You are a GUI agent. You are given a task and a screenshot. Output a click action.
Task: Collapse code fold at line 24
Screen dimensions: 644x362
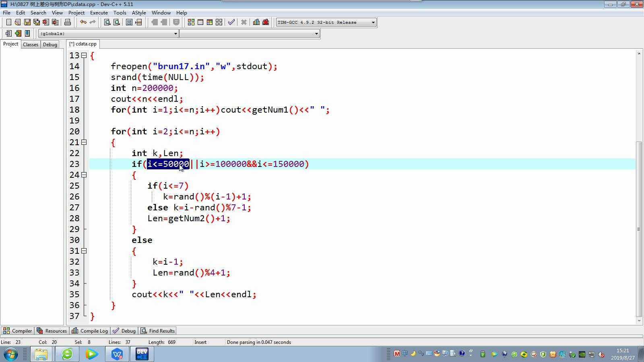click(84, 175)
